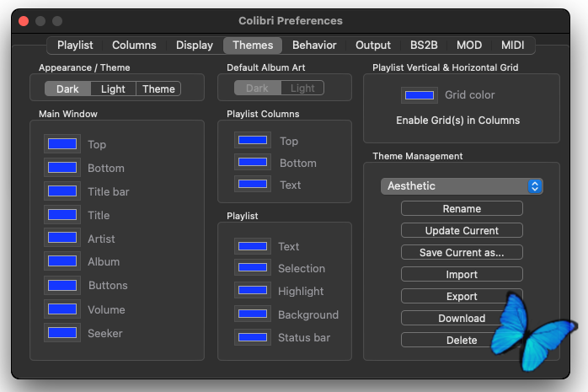Viewport: 588px width, 392px height.
Task: Click the Playlist Selection color swatch
Action: [253, 268]
